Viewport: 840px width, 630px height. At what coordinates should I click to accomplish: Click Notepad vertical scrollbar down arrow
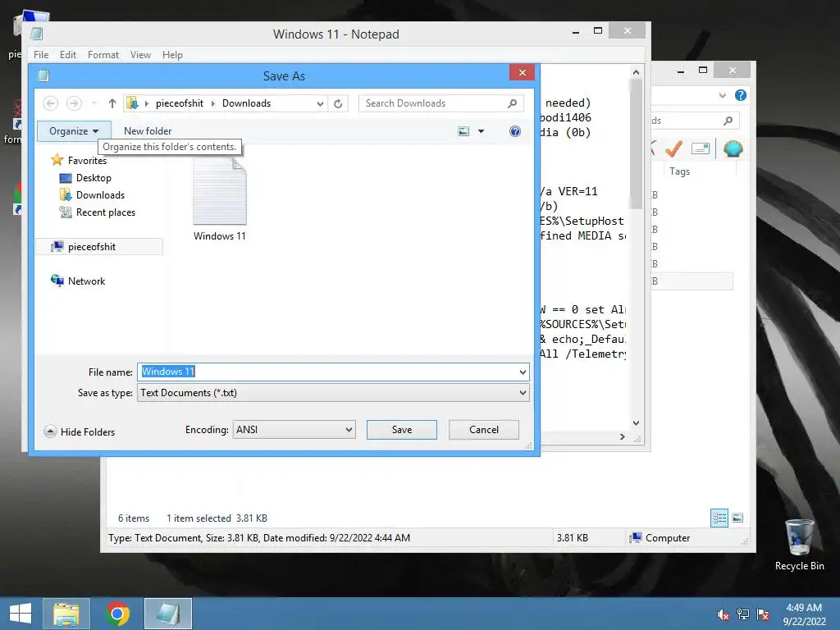(636, 423)
